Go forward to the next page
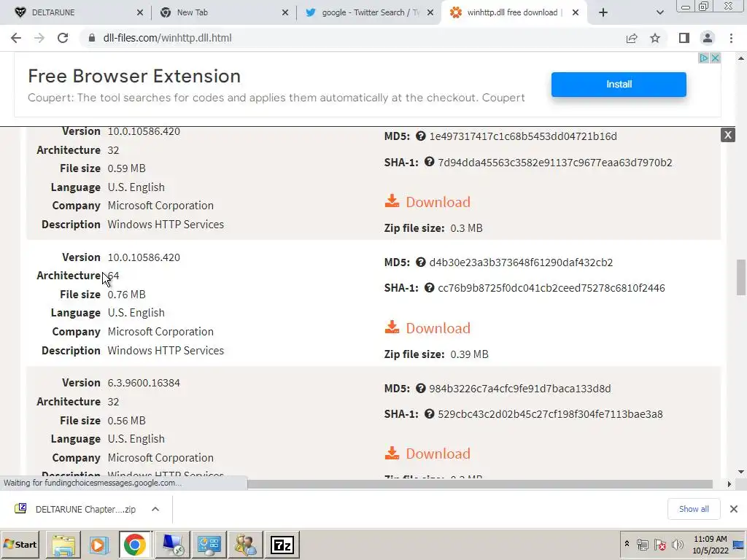Viewport: 747px width, 560px height. [39, 38]
